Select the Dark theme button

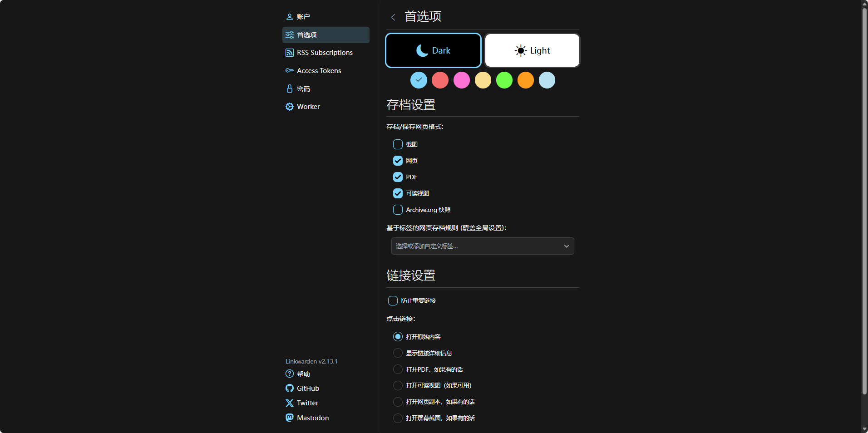tap(433, 50)
